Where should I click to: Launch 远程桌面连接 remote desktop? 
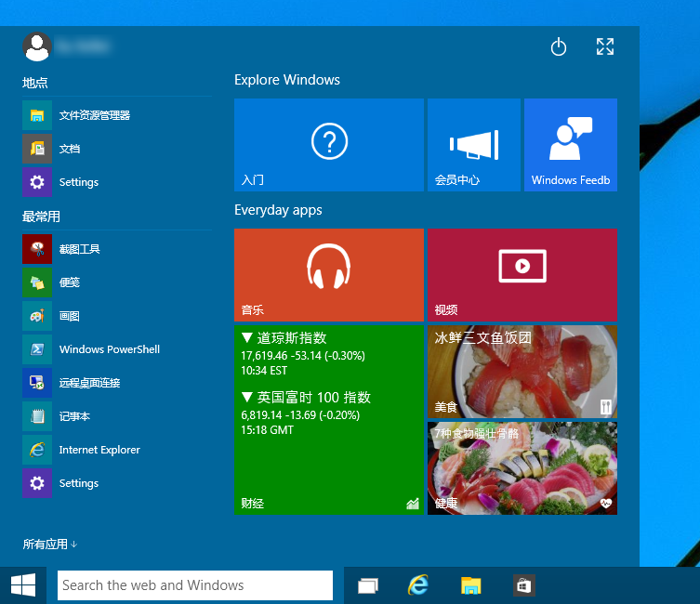tap(117, 383)
